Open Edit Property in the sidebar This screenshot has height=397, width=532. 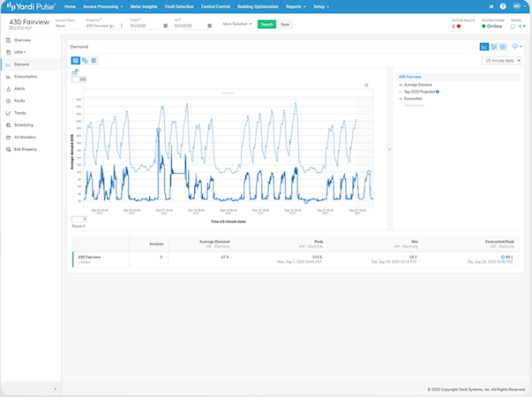coord(26,149)
